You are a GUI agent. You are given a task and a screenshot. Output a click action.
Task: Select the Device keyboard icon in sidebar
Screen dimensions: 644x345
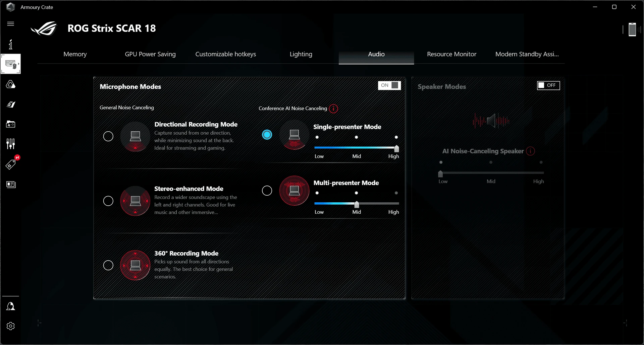click(11, 64)
